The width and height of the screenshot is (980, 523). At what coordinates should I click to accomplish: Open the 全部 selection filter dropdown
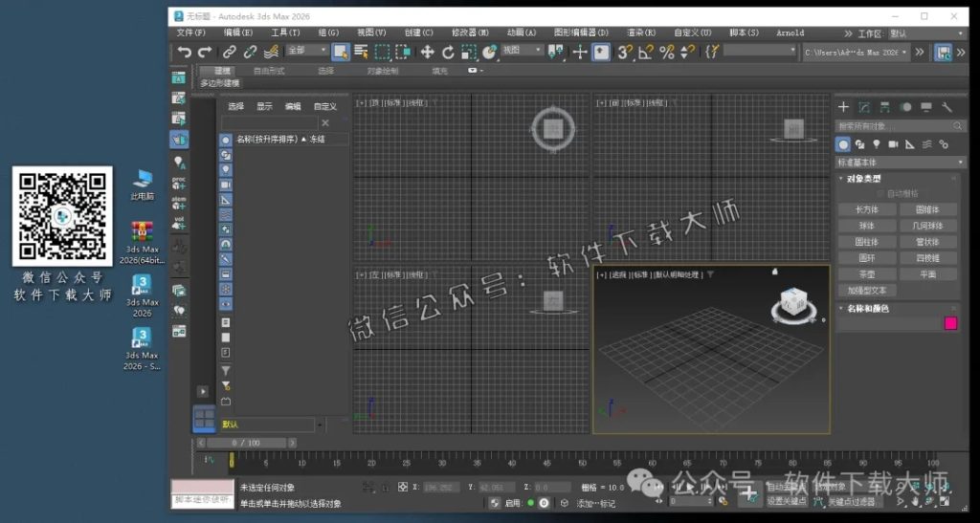click(x=307, y=51)
